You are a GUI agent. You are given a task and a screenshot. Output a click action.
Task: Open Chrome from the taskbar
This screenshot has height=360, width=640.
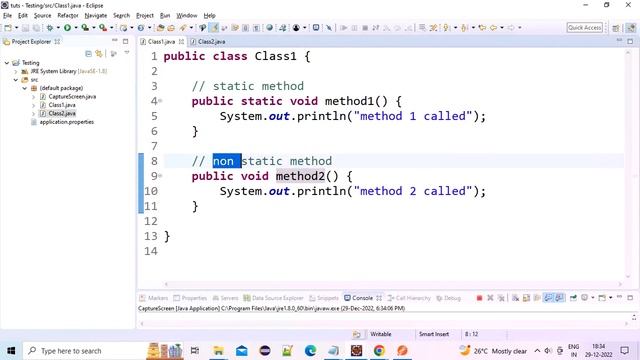click(379, 351)
